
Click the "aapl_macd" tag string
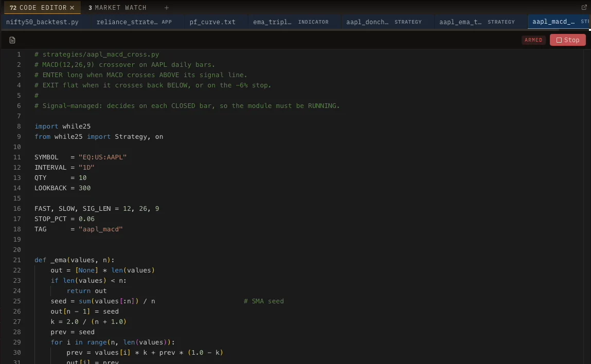[101, 229]
